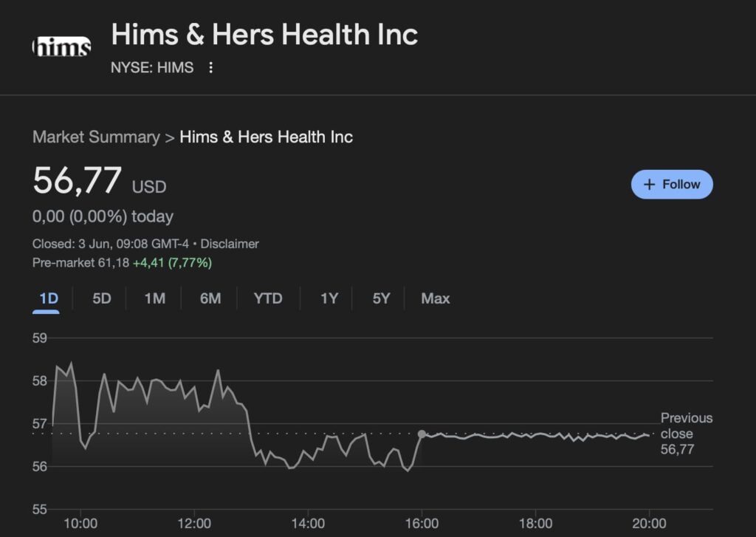
Task: Select the 1Y chart range
Action: click(329, 298)
